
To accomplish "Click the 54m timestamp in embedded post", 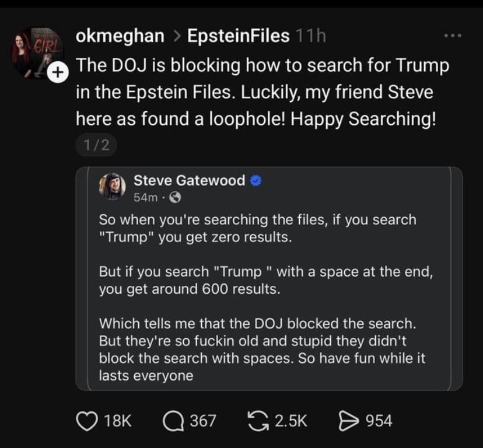I will tap(145, 198).
